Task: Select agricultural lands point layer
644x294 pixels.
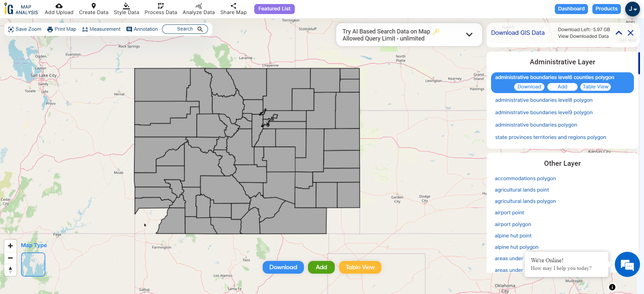Action: coord(522,190)
